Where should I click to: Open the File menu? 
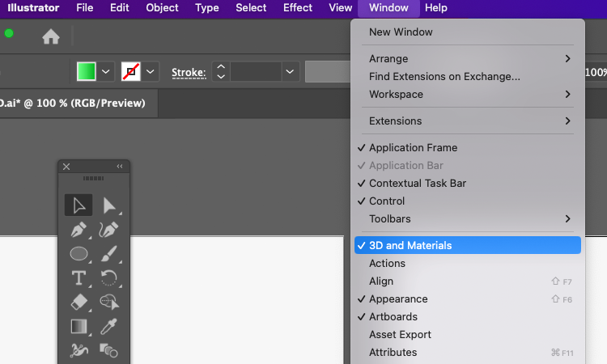coord(85,8)
